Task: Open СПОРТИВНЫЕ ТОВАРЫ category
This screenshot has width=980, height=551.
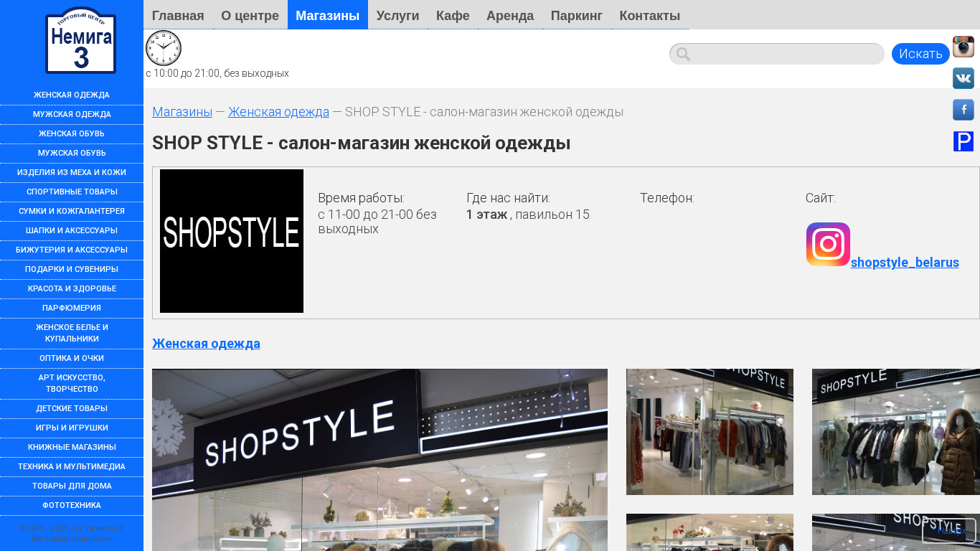Action: [72, 192]
